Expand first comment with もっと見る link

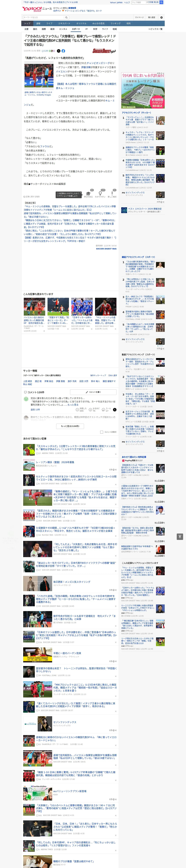click(73, 405)
